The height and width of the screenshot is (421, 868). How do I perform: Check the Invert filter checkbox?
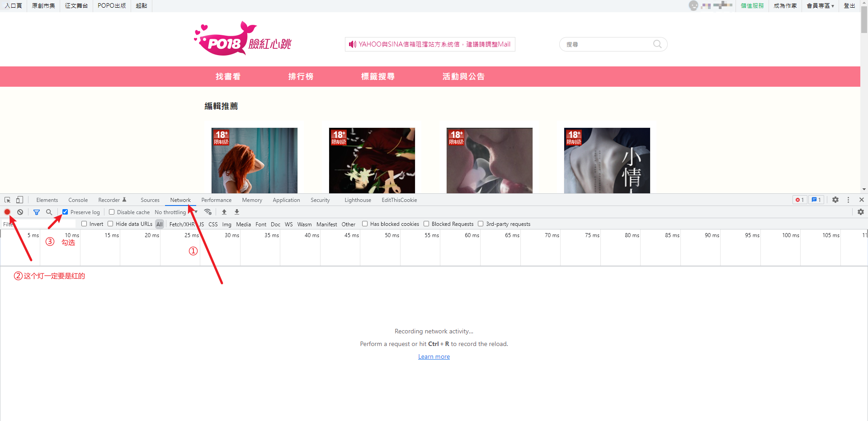(x=84, y=224)
